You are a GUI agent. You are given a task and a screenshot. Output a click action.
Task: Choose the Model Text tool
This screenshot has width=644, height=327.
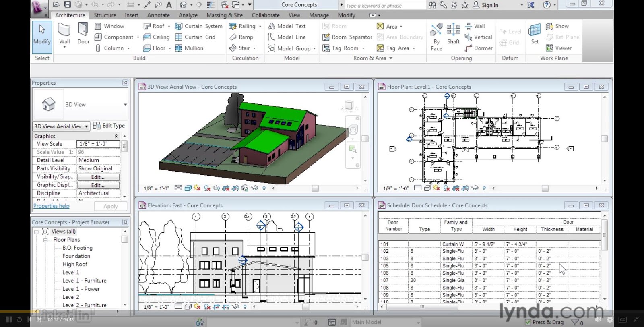(287, 26)
